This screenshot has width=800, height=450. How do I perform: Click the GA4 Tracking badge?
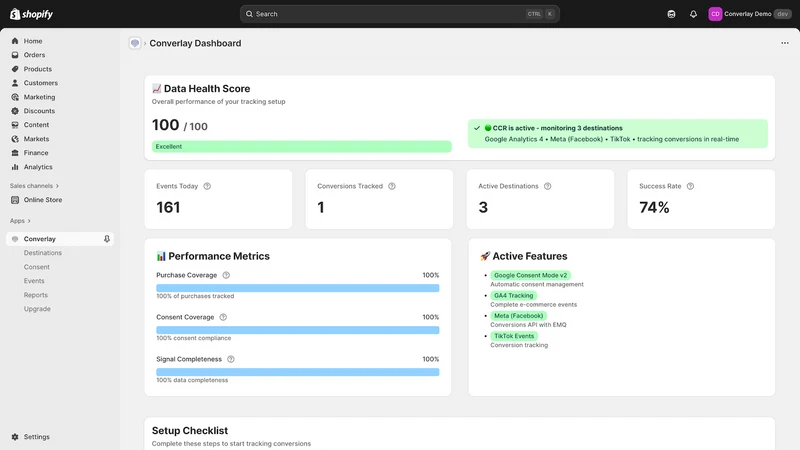513,295
